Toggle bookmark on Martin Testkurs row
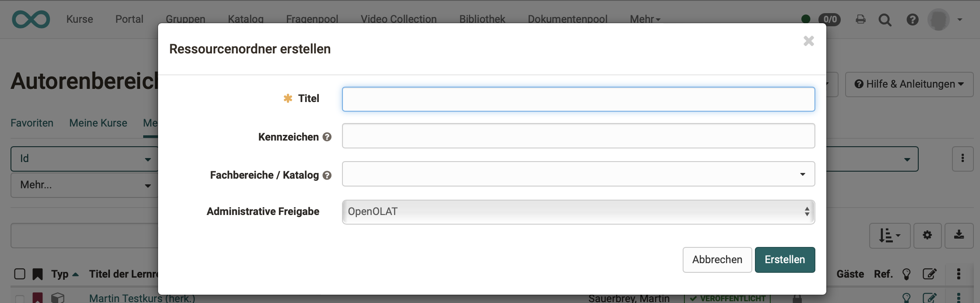 pos(38,298)
